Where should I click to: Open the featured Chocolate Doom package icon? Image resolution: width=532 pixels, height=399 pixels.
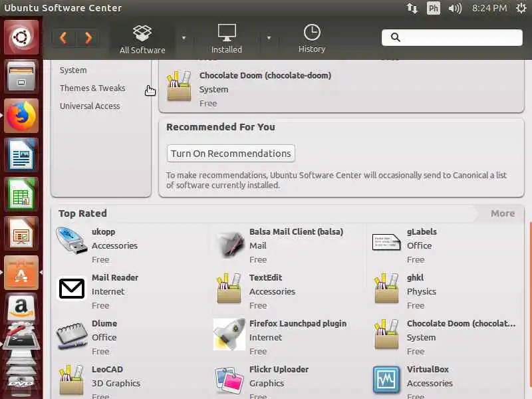click(x=179, y=86)
